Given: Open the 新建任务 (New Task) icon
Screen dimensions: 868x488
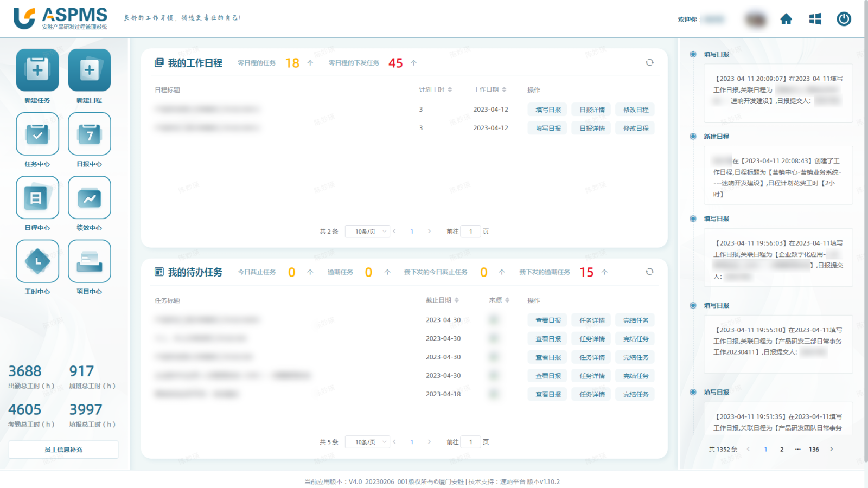Looking at the screenshot, I should [37, 70].
